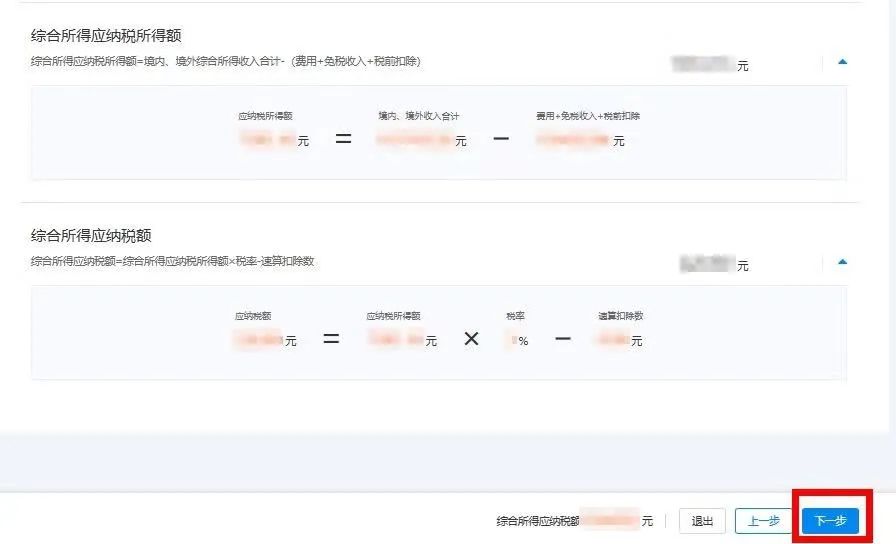Click the formula text starting 综合所得应纳税所得额=境内

pyautogui.click(x=226, y=61)
